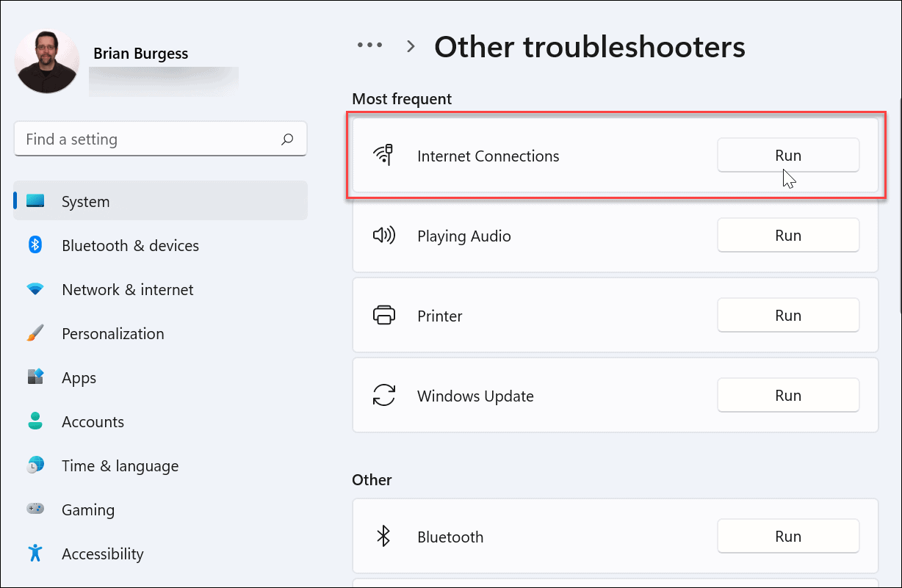Click the Gaming controller icon
Image resolution: width=902 pixels, height=588 pixels.
click(x=35, y=509)
